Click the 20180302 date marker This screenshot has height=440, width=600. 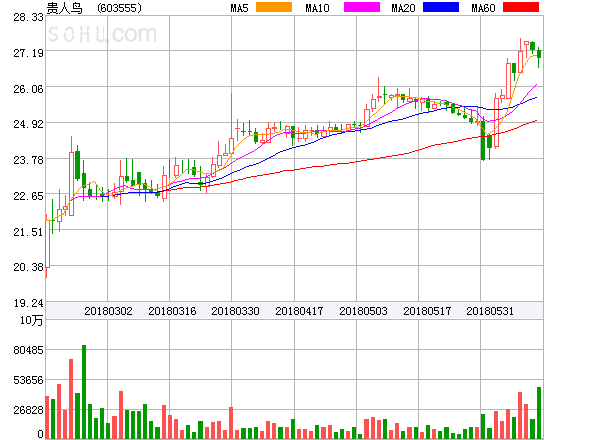(108, 311)
